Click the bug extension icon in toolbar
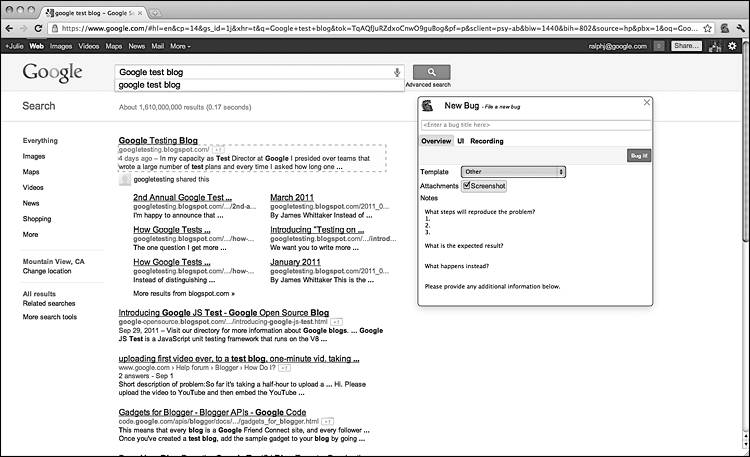 725,29
